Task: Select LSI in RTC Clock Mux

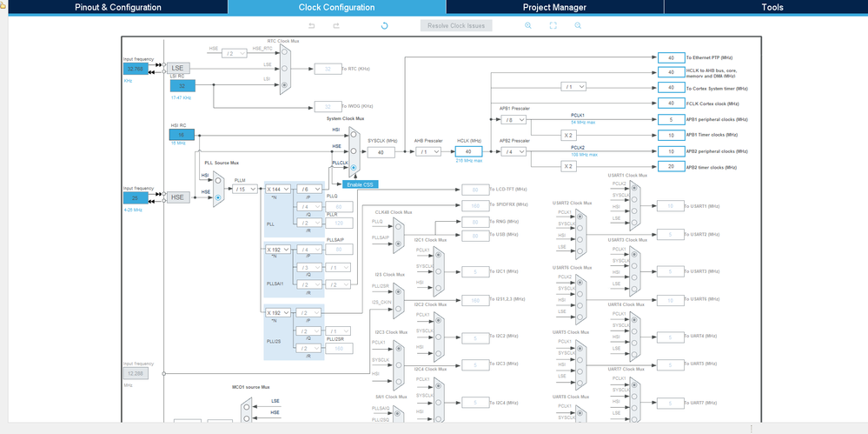Action: (x=284, y=84)
